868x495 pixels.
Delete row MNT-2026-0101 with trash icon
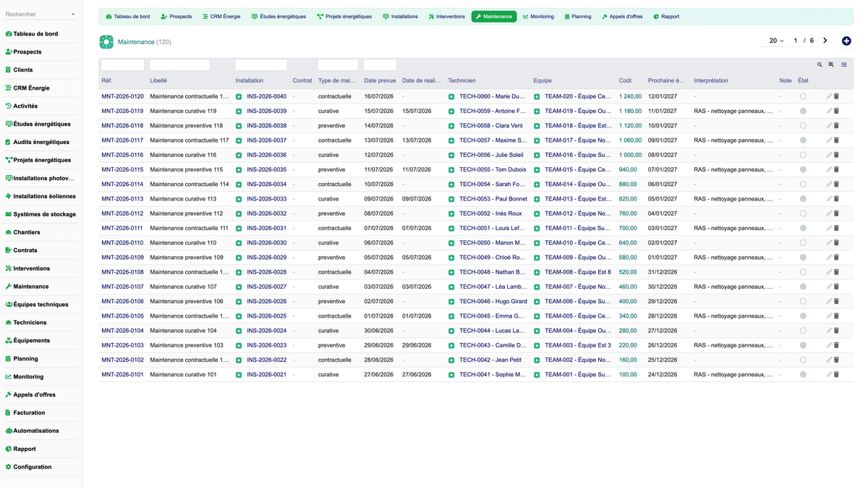click(837, 374)
